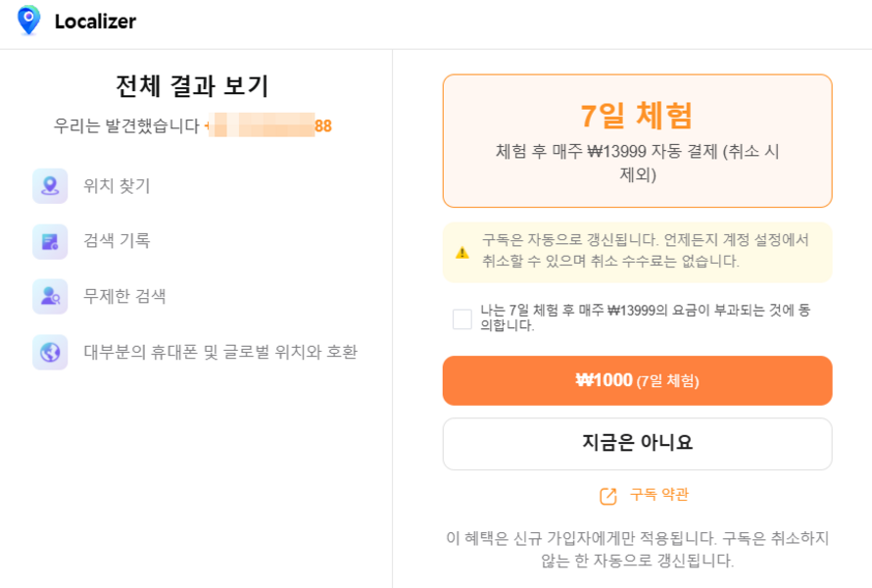
Task: Click the 검색 기록 feature label
Action: [x=117, y=240]
